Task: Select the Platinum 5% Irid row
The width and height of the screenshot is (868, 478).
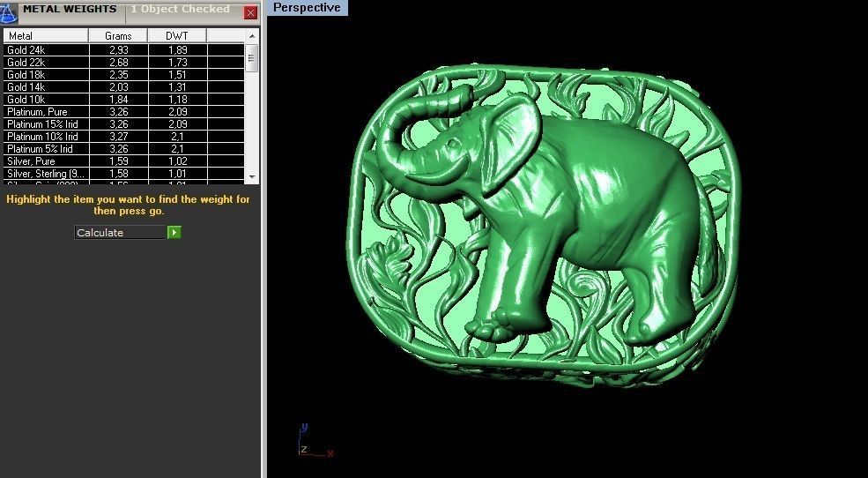Action: tap(124, 148)
